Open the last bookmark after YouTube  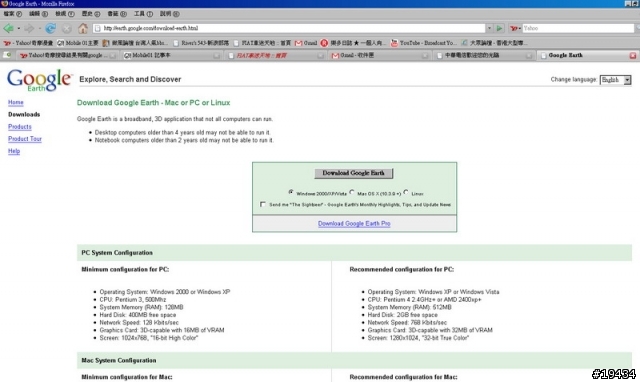494,43
